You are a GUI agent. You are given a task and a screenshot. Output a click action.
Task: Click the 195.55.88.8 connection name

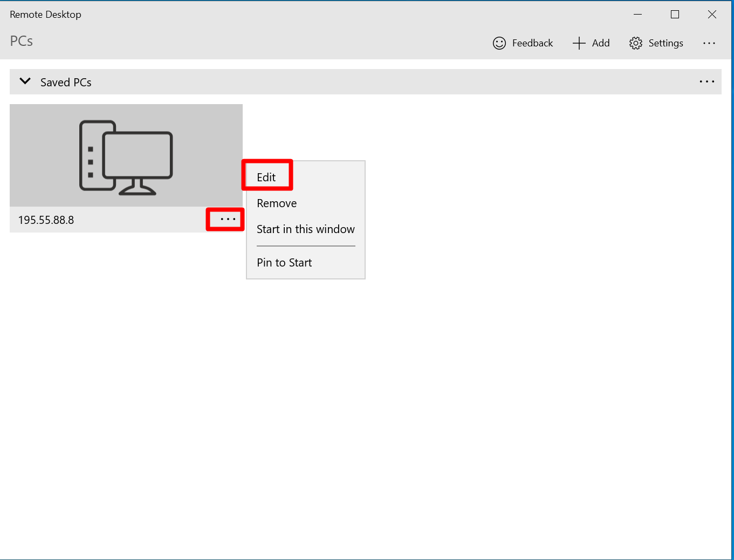[46, 220]
